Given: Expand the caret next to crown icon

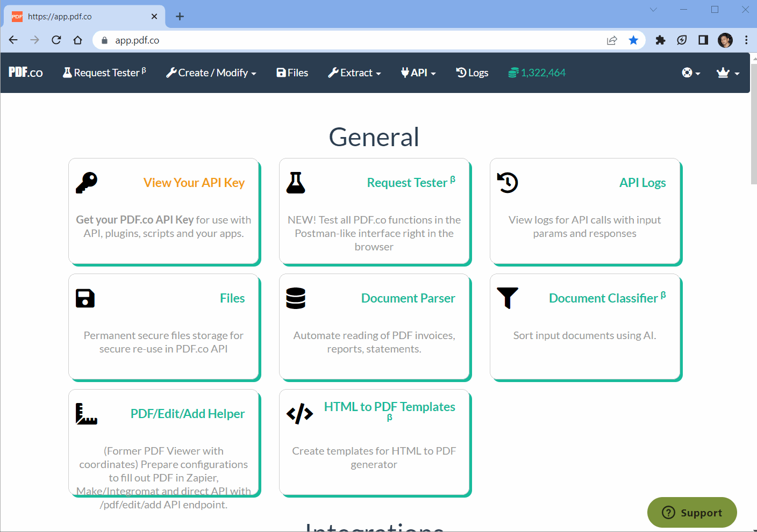Looking at the screenshot, I should coord(737,74).
